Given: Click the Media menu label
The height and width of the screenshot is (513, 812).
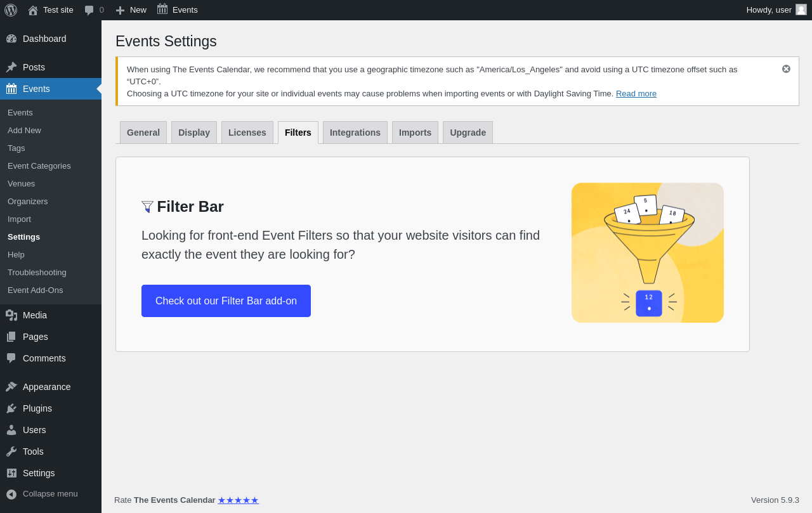Looking at the screenshot, I should [35, 315].
